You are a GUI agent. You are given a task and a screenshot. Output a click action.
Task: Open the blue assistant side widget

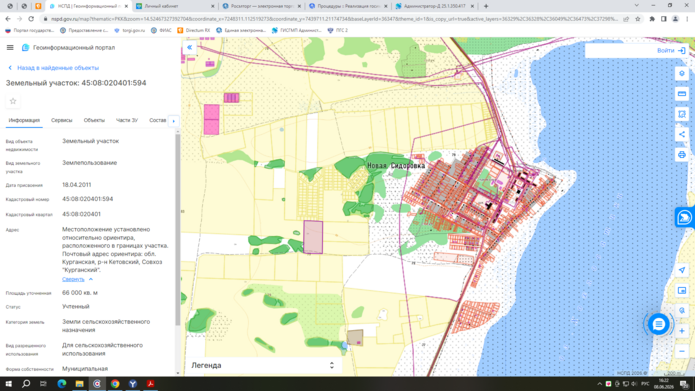[684, 217]
